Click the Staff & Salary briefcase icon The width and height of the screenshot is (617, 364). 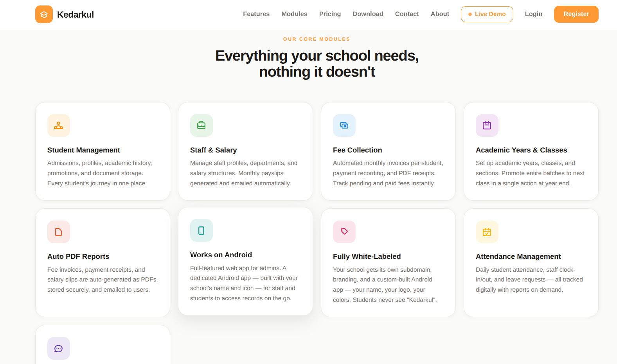(201, 126)
